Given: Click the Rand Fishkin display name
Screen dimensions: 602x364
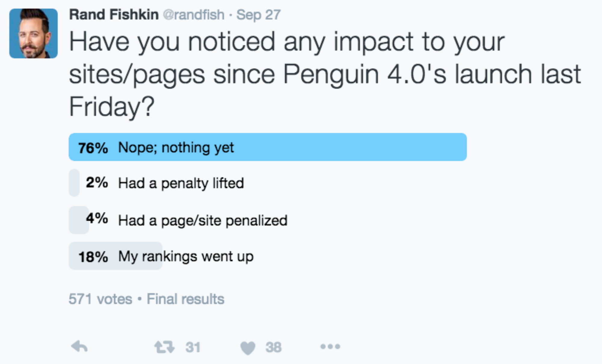Looking at the screenshot, I should 114,14.
